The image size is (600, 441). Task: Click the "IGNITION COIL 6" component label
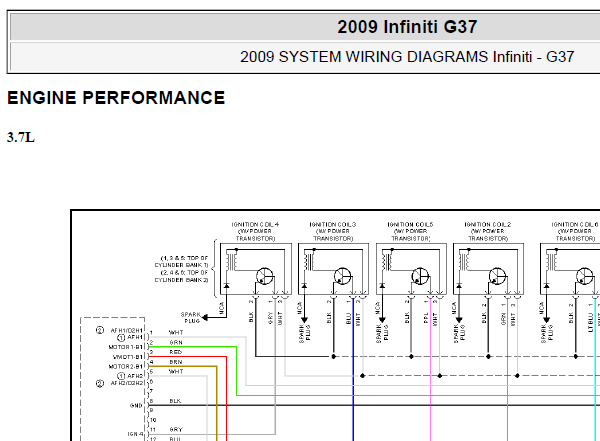575,231
